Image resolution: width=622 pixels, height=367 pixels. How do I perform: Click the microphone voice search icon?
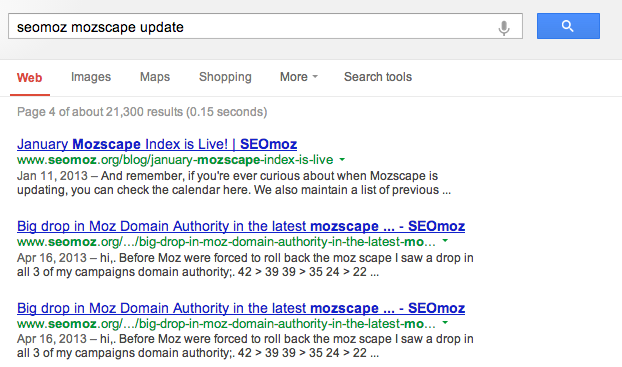tap(504, 27)
